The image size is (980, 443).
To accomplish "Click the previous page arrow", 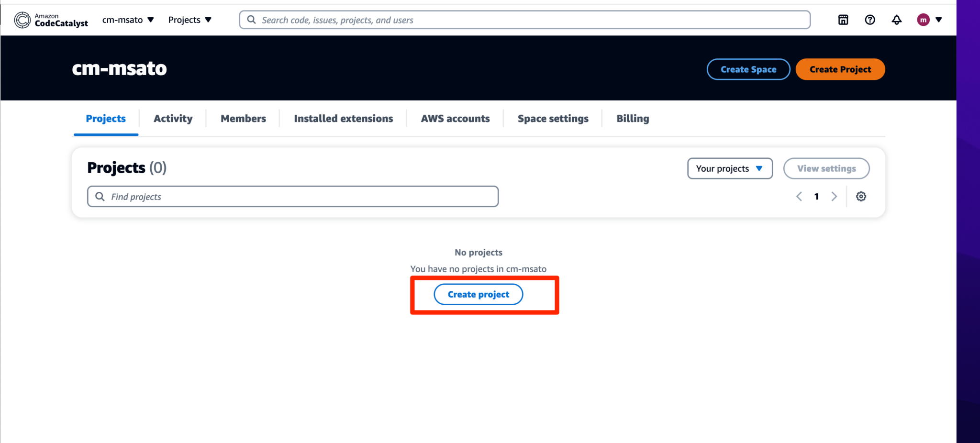I will pyautogui.click(x=799, y=196).
